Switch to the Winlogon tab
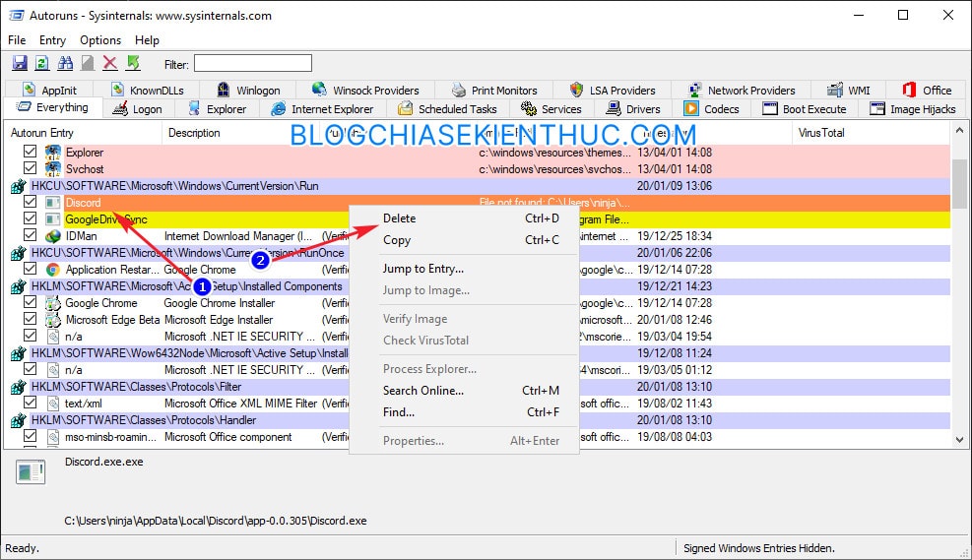The width and height of the screenshot is (972, 560). coord(248,91)
